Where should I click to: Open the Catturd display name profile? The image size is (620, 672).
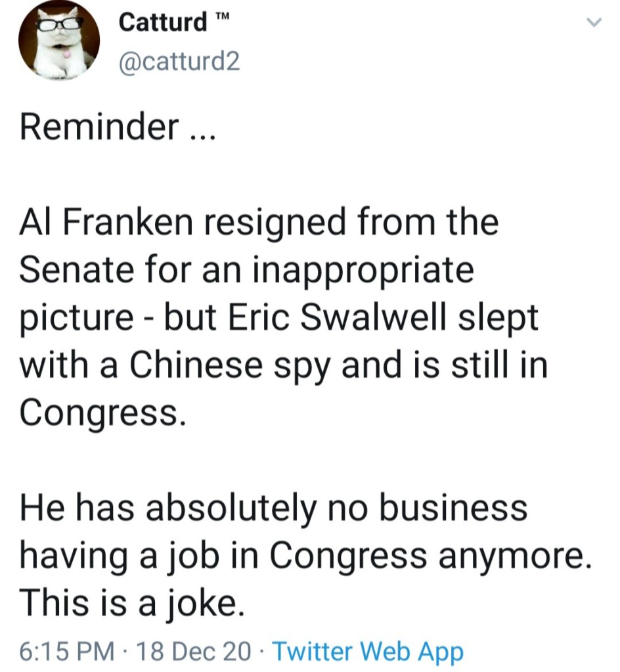tap(163, 22)
